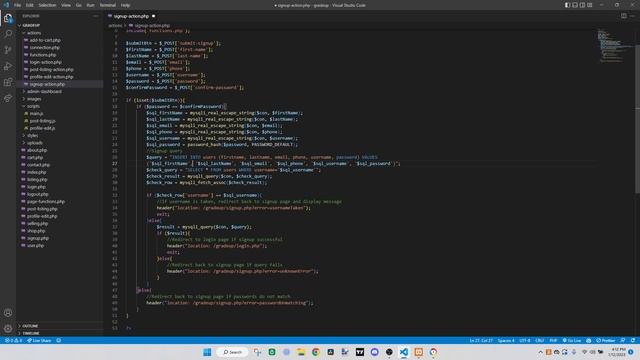
Task: Open notifications bell in status bar
Action: (633, 340)
